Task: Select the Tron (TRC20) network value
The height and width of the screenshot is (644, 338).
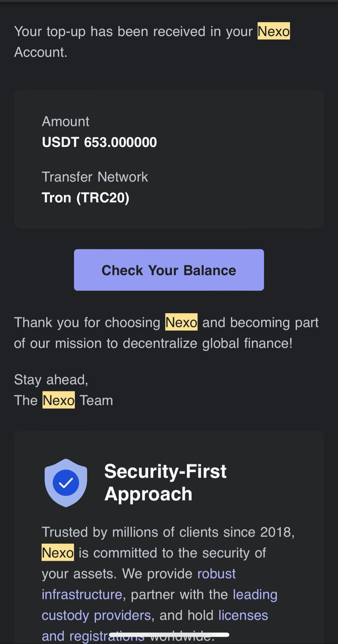Action: [85, 198]
